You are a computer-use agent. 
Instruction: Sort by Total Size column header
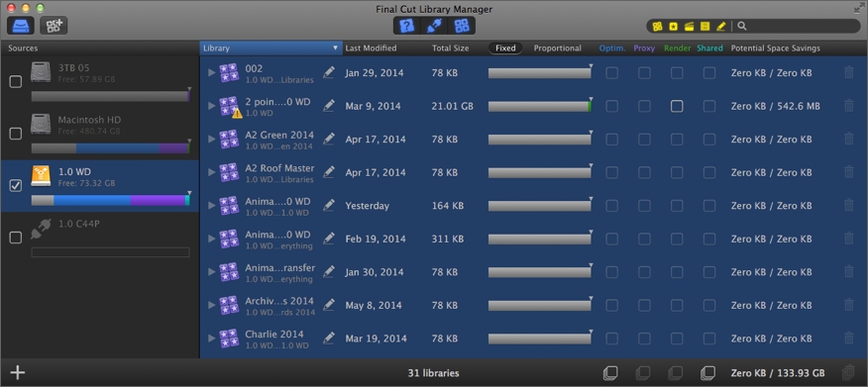click(x=450, y=48)
